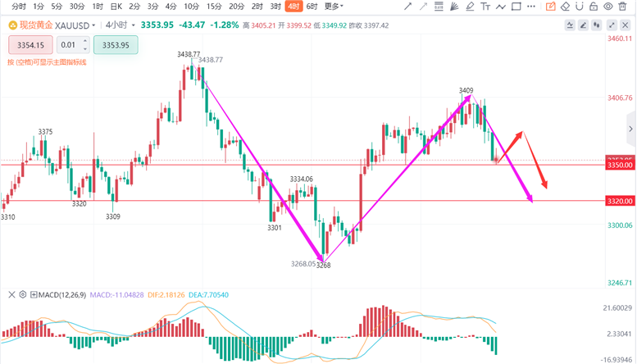637x364 pixels.
Task: Open MACD indicator settings gear
Action: tap(23, 295)
